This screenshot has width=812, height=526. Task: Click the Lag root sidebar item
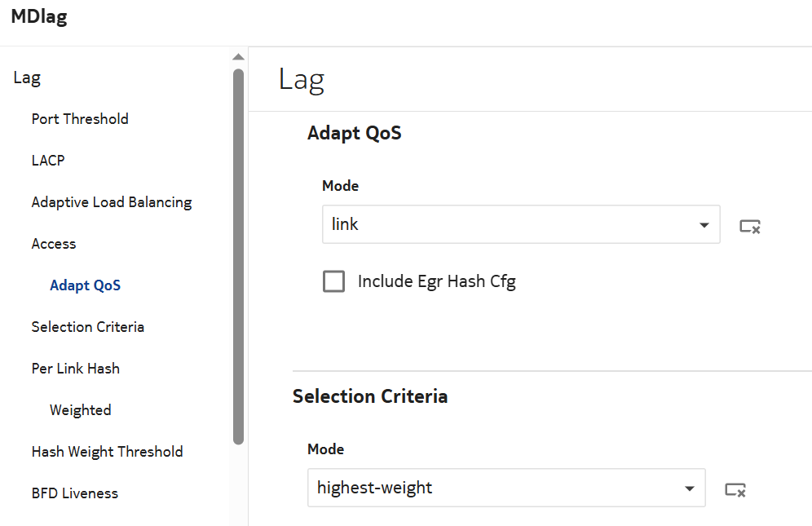(27, 78)
